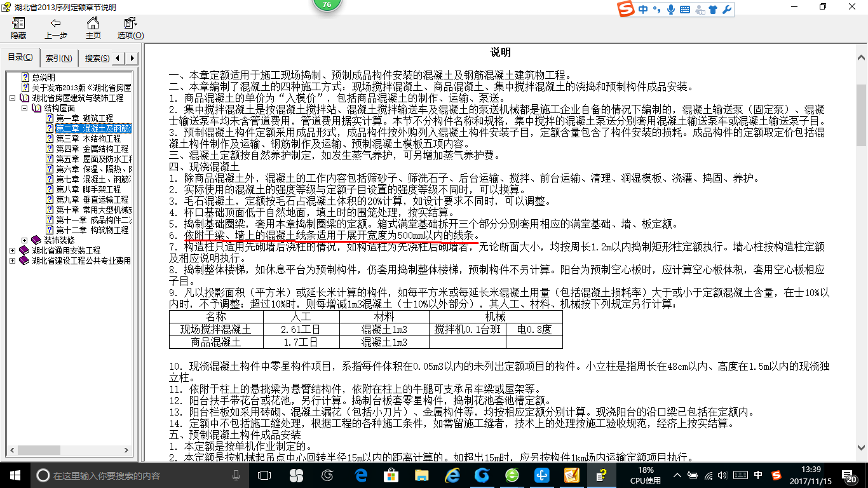Select 第一章 砌筑工程 in tree
Image resolution: width=868 pixels, height=488 pixels.
pos(85,118)
